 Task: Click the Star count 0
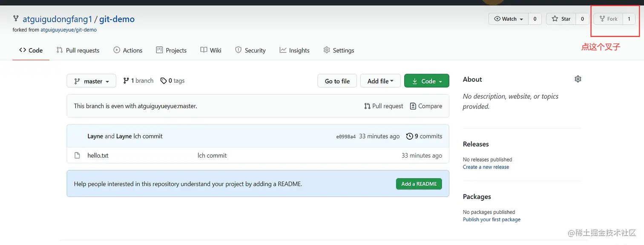click(583, 19)
